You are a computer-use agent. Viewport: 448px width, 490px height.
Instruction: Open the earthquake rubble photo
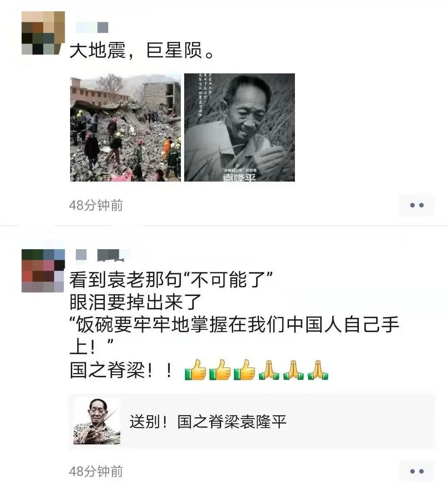125,128
